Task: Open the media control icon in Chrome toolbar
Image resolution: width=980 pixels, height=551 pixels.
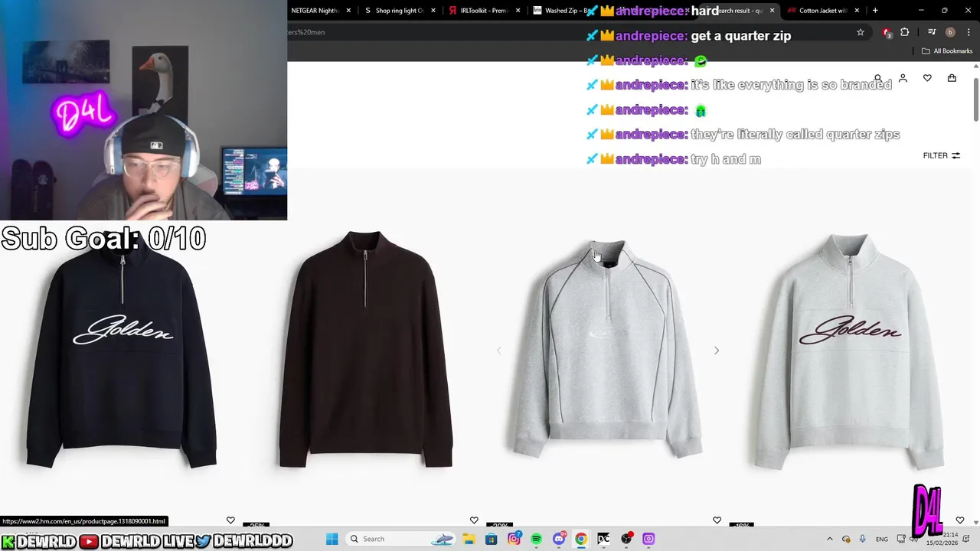Action: [x=932, y=32]
